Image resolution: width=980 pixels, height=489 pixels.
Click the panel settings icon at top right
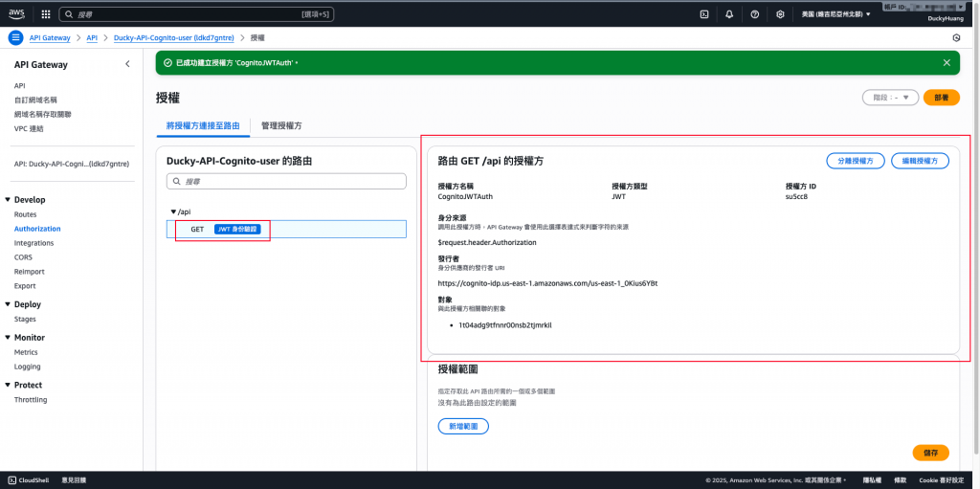click(x=956, y=37)
